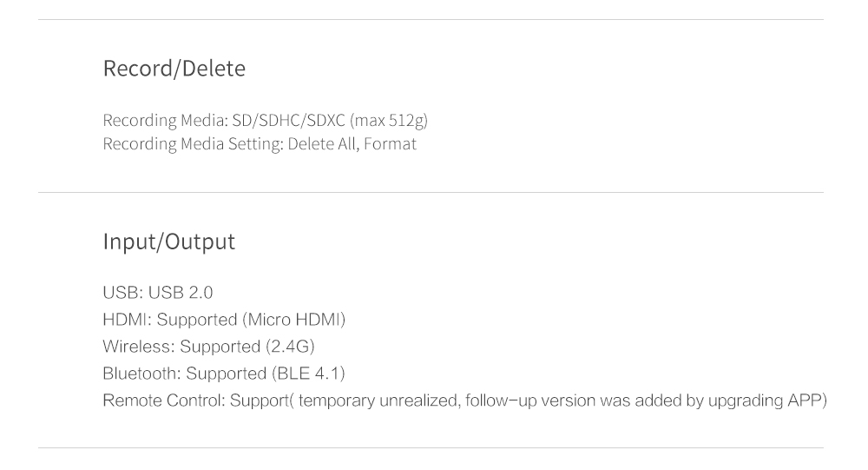Click the Record/Delete section heading
The width and height of the screenshot is (868, 470).
click(x=174, y=69)
